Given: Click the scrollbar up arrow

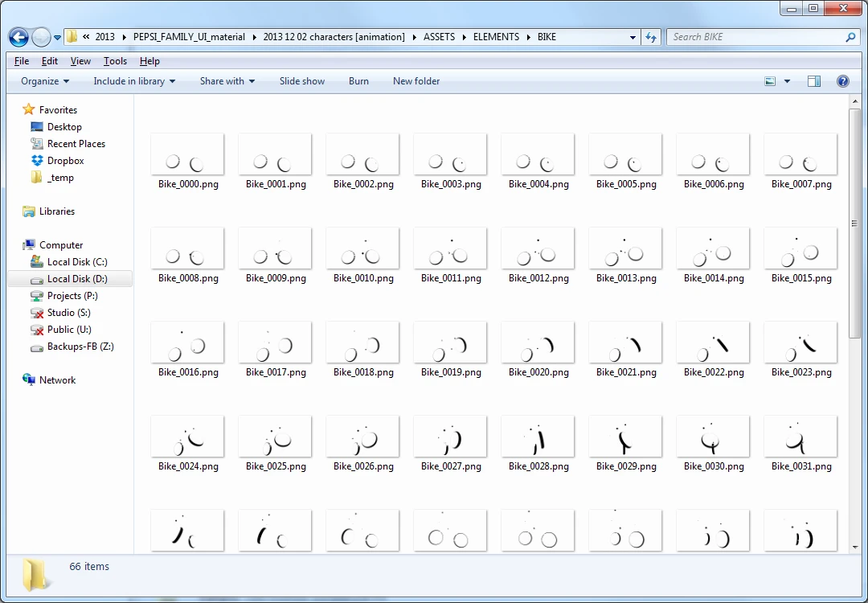Looking at the screenshot, I should tap(854, 102).
